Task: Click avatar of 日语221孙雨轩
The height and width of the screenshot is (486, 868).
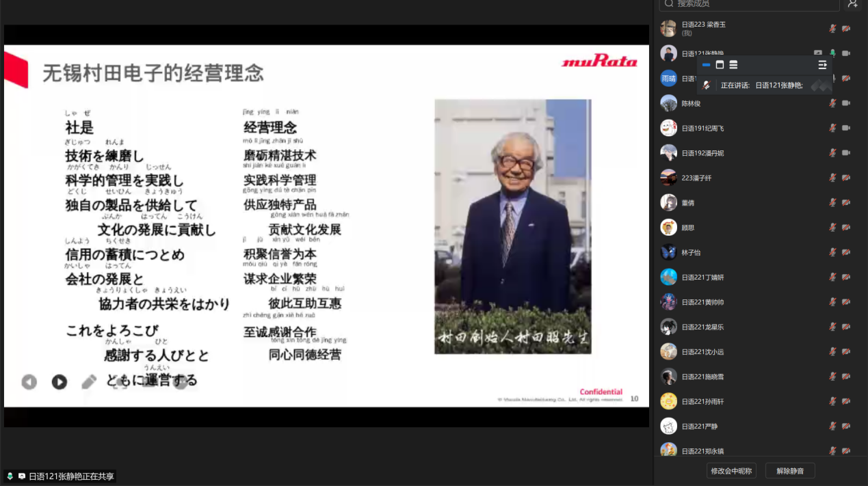Action: 668,401
